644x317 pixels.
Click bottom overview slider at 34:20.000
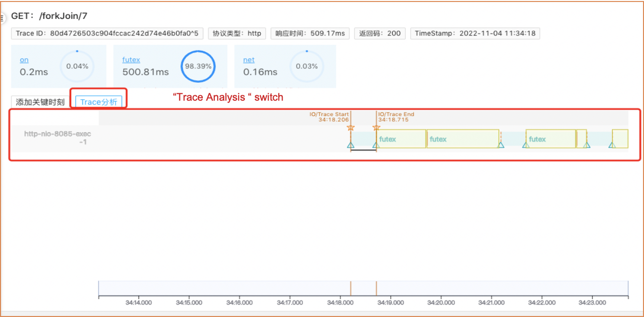coord(441,289)
